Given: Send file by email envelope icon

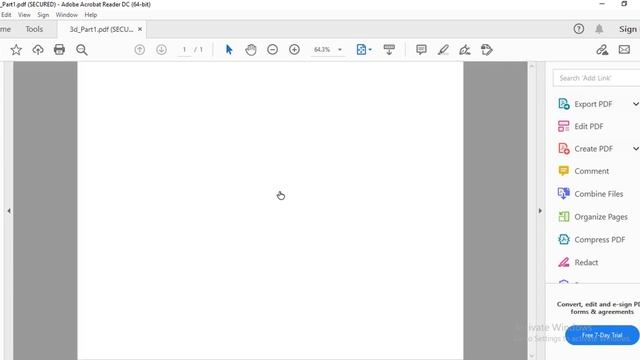Looking at the screenshot, I should point(624,50).
